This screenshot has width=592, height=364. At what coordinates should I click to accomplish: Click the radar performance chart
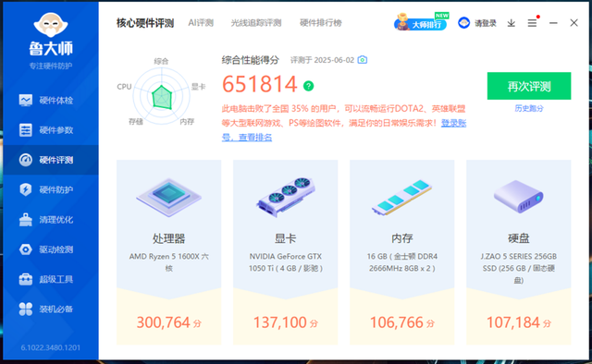(162, 97)
